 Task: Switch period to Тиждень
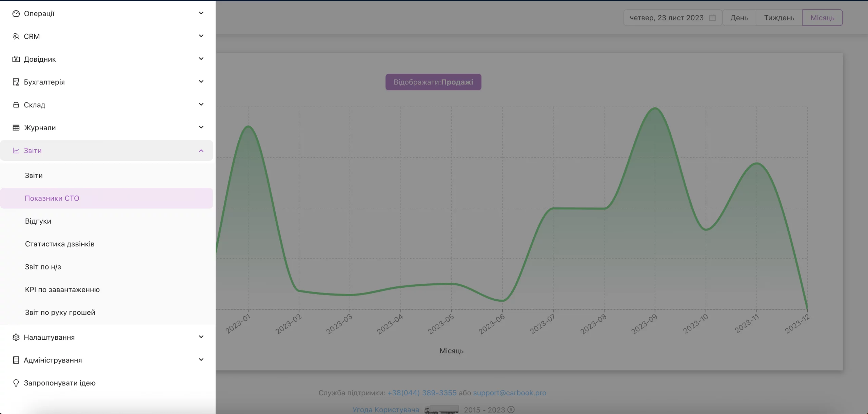tap(779, 18)
